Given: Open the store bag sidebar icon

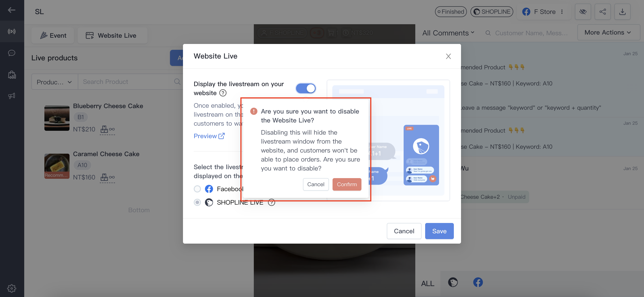Looking at the screenshot, I should [x=12, y=74].
